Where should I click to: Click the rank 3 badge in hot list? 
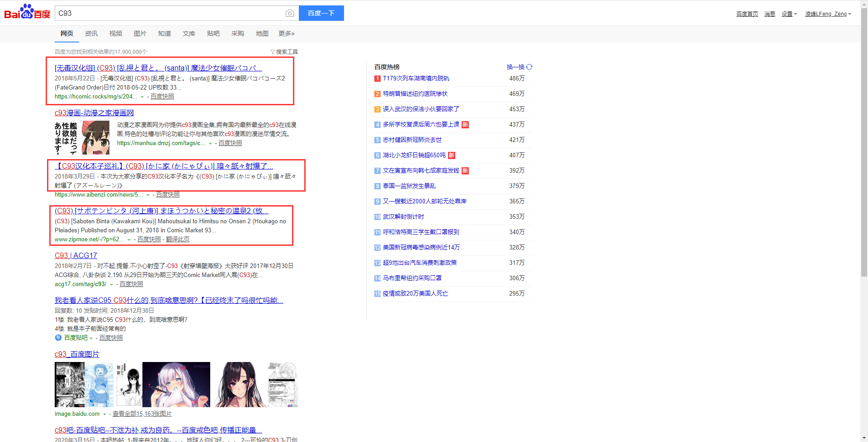pos(377,109)
